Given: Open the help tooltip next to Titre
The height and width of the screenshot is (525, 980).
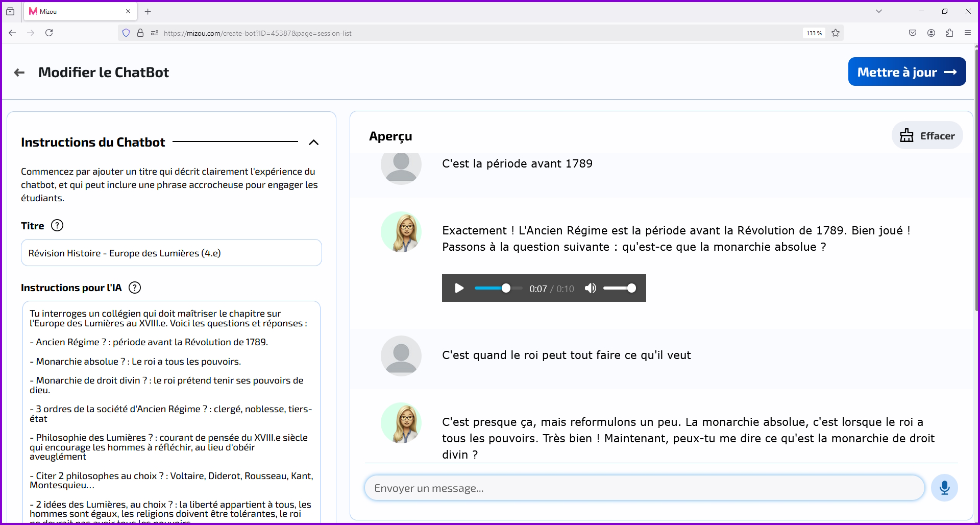Looking at the screenshot, I should click(57, 225).
